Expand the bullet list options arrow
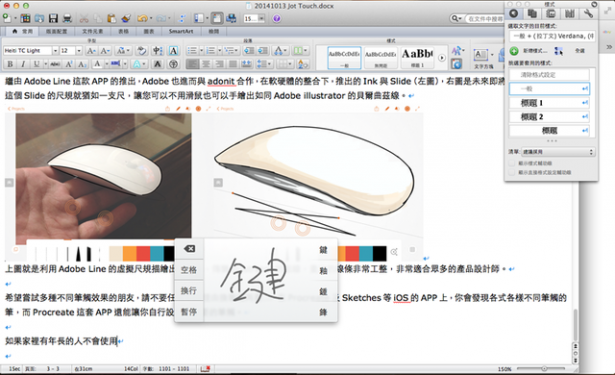Image resolution: width=615 pixels, height=375 pixels. 201,51
